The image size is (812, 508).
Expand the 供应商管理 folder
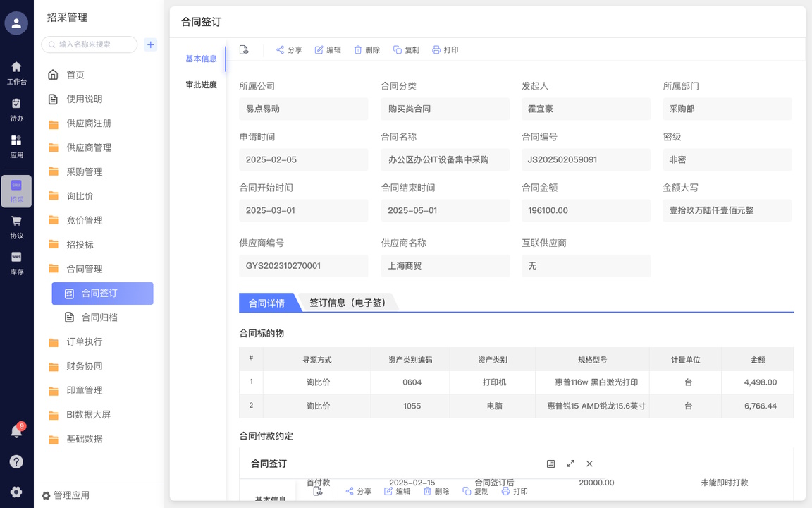point(89,147)
